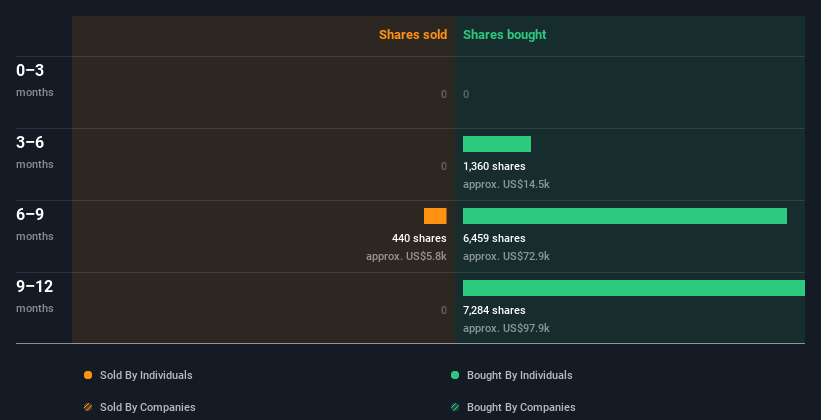Click the 3–6 months row label
The width and height of the screenshot is (821, 420).
tap(35, 152)
